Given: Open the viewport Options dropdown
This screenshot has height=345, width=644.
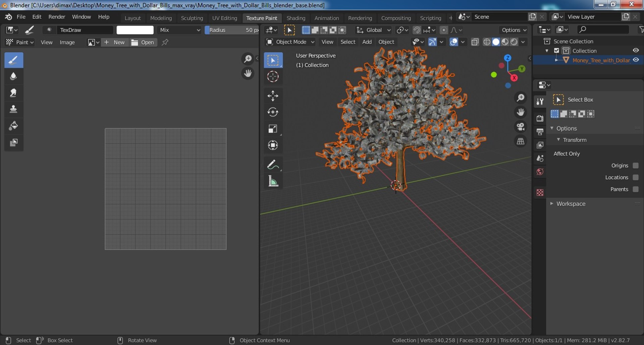Looking at the screenshot, I should [514, 30].
